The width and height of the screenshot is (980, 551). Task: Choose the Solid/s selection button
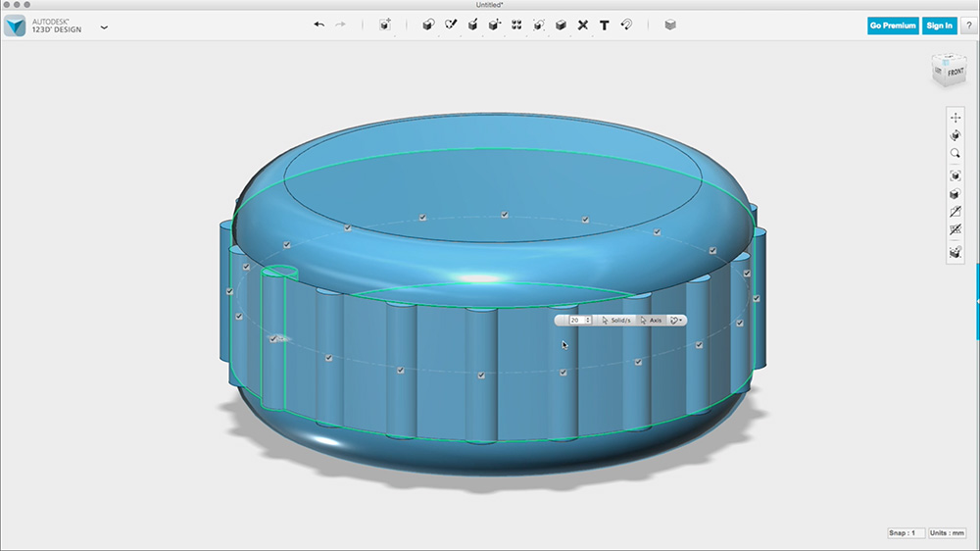point(616,321)
